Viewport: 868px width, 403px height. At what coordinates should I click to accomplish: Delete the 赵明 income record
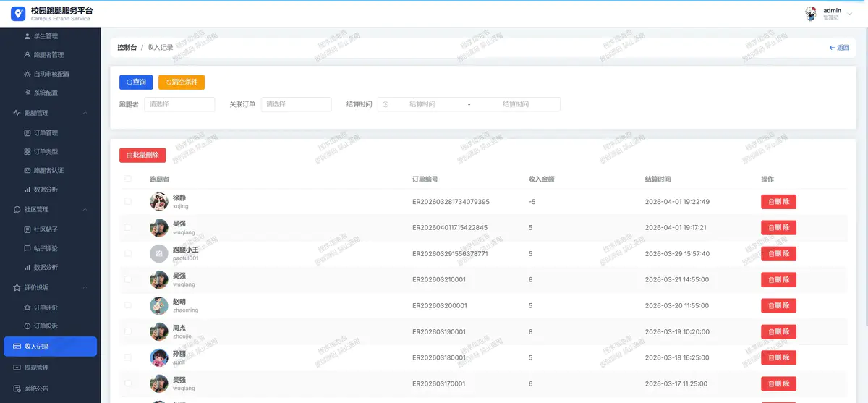pyautogui.click(x=778, y=306)
